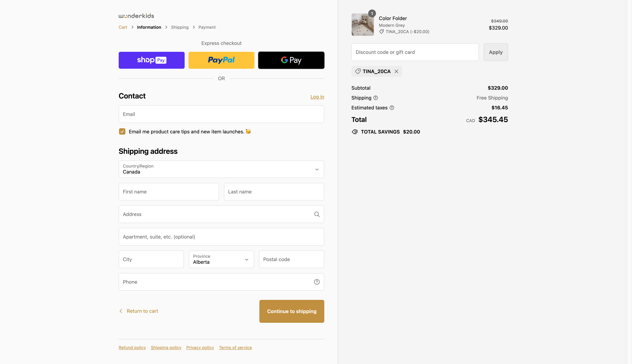Image resolution: width=632 pixels, height=364 pixels.
Task: Click the Estimated taxes help icon
Action: pos(392,108)
